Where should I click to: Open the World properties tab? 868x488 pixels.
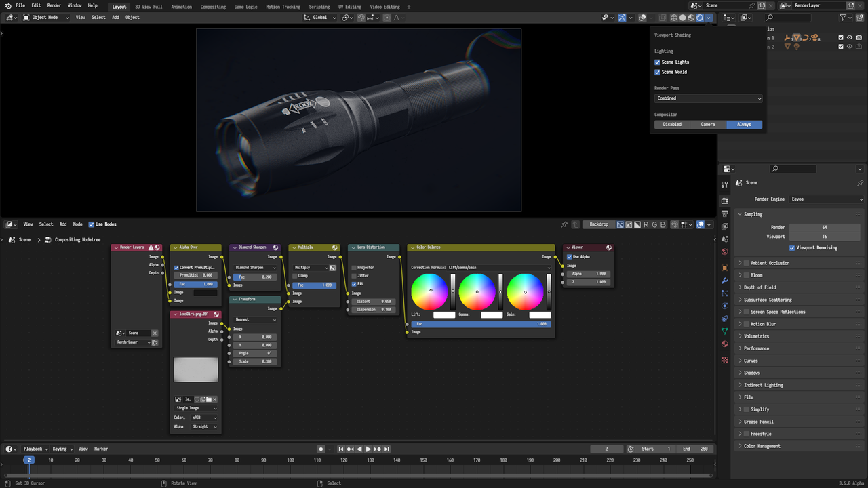[x=725, y=252]
